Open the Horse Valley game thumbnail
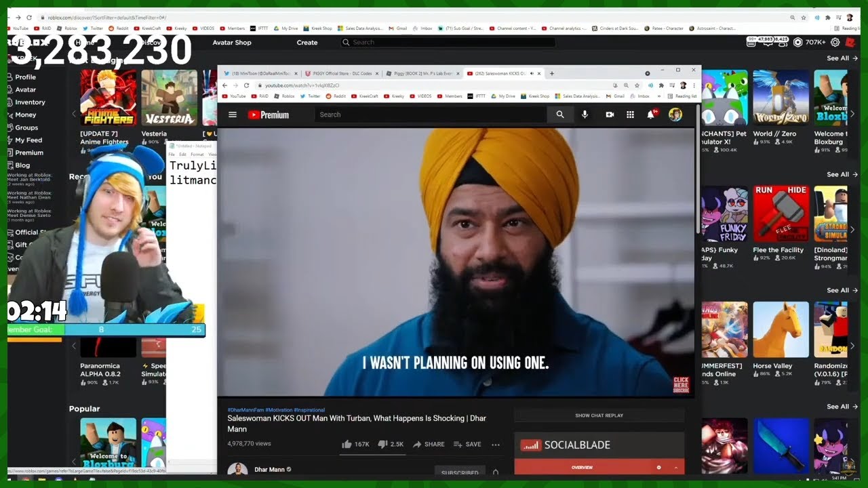 781,330
